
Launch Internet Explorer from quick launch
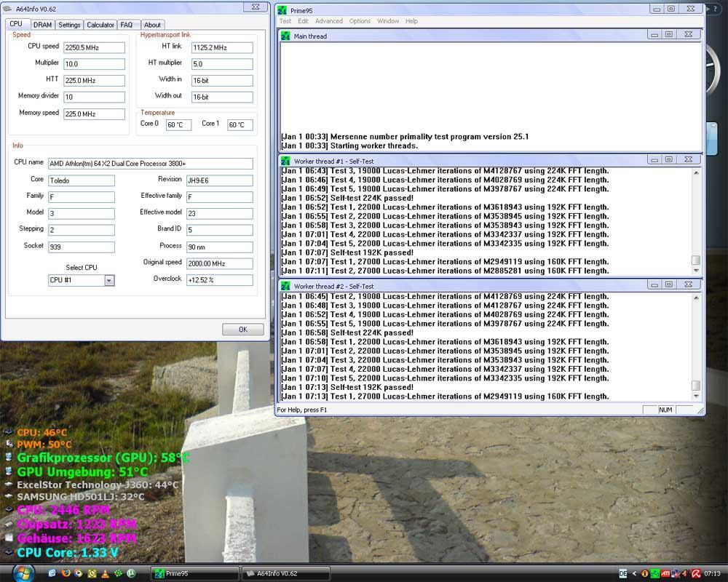(x=52, y=573)
